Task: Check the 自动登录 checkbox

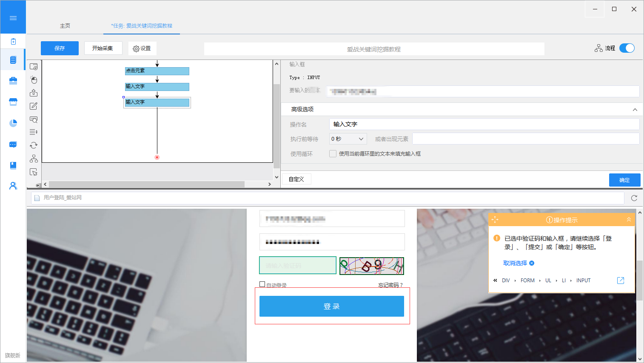Action: (262, 284)
